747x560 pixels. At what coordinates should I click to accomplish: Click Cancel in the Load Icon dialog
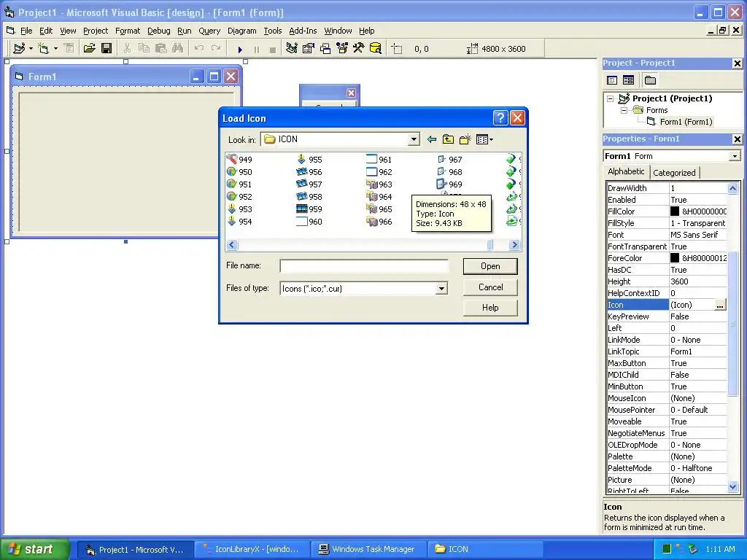point(490,287)
